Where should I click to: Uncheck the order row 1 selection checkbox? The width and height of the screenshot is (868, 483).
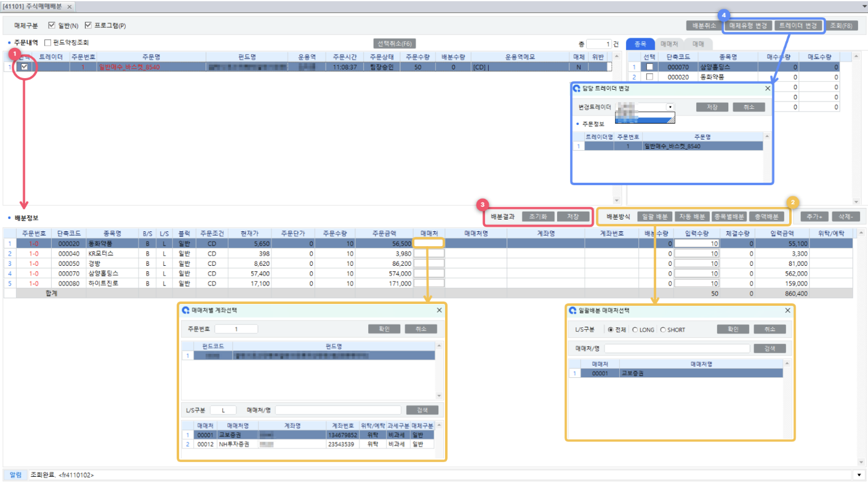point(25,67)
